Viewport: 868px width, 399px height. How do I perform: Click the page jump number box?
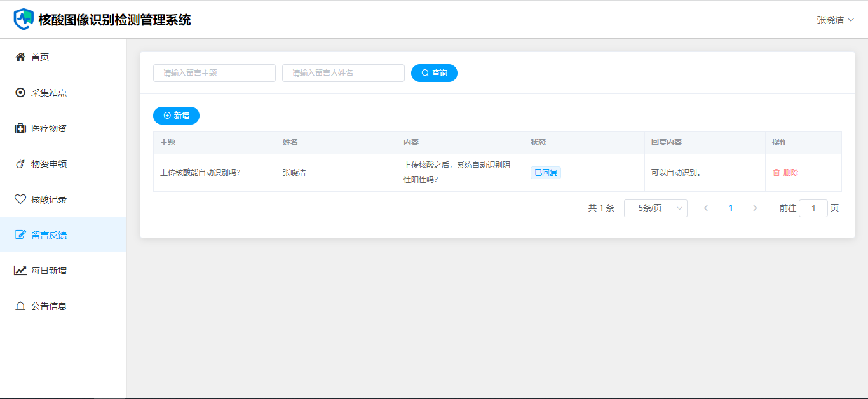[x=813, y=208]
